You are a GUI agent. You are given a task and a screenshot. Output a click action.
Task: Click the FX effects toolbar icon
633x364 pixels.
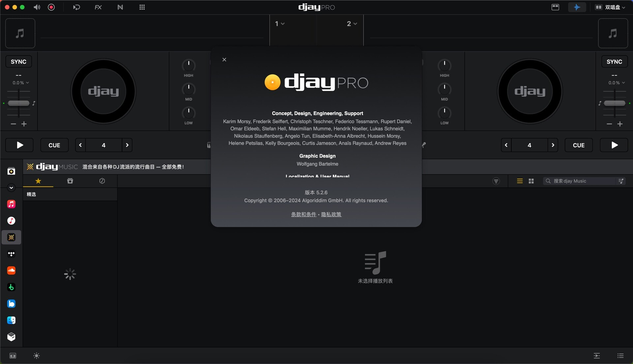pyautogui.click(x=98, y=7)
